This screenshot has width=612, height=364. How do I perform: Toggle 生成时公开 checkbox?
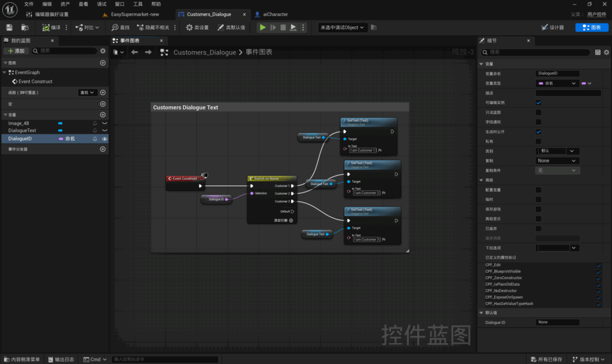tap(538, 132)
